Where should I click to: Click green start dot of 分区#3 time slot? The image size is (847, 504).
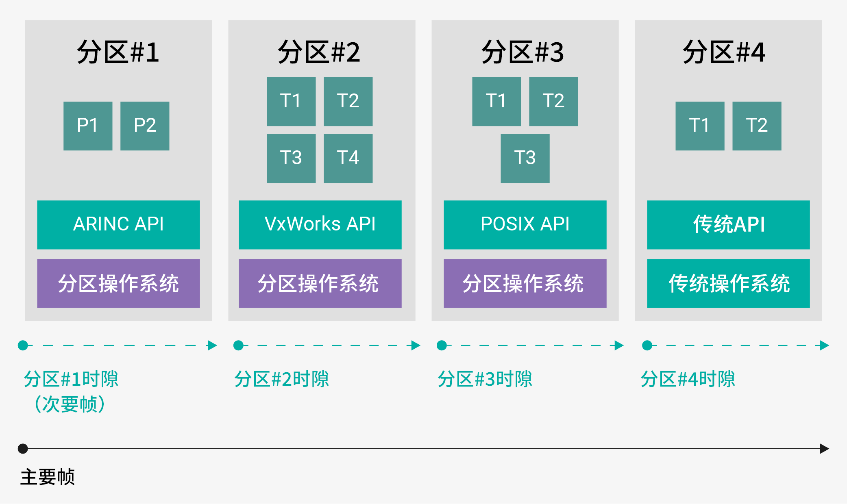[442, 345]
